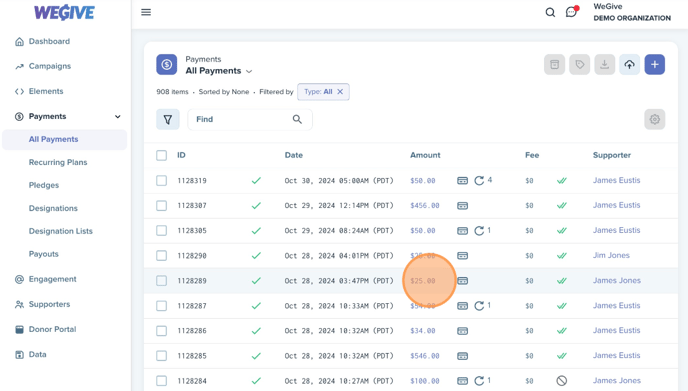Click card icon on payment 1128286
The width and height of the screenshot is (688, 391).
[x=462, y=331]
